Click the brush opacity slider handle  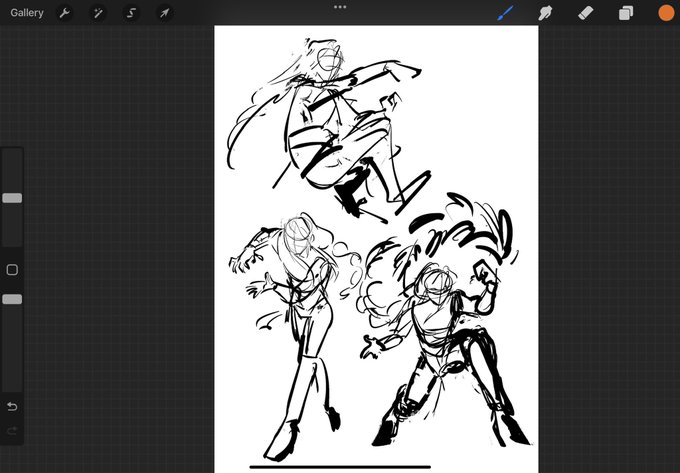(12, 299)
